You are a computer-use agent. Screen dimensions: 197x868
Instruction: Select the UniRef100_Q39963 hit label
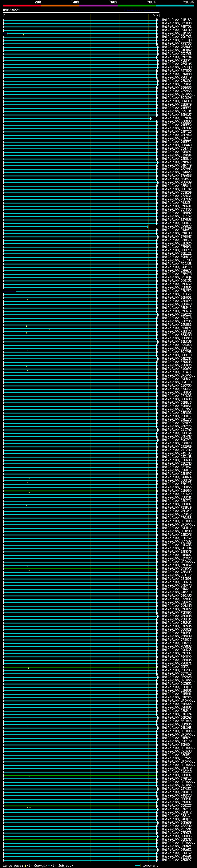[x=176, y=91]
